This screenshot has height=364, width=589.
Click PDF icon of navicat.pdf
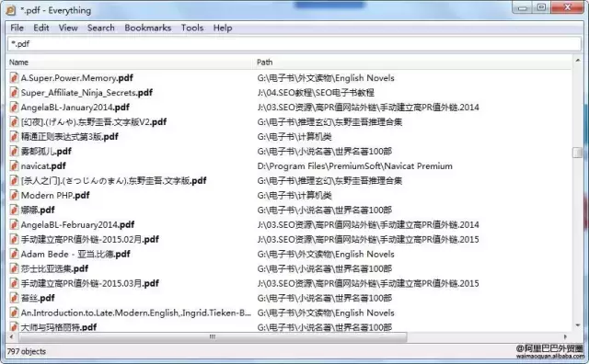point(14,165)
